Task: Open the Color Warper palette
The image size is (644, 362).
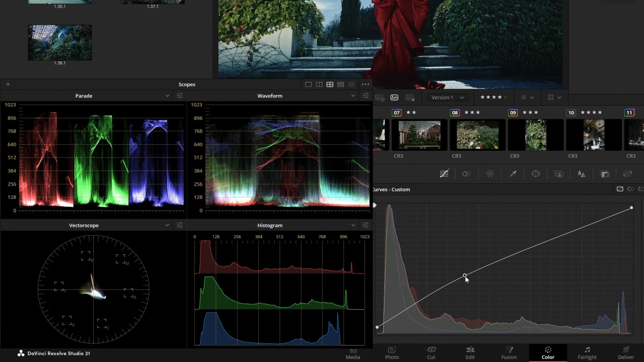Action: (490, 174)
